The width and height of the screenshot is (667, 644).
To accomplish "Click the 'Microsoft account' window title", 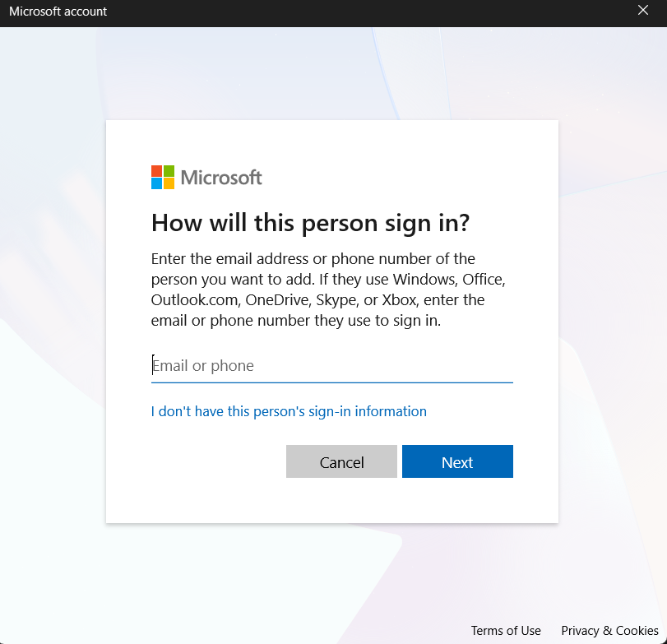I will point(58,12).
